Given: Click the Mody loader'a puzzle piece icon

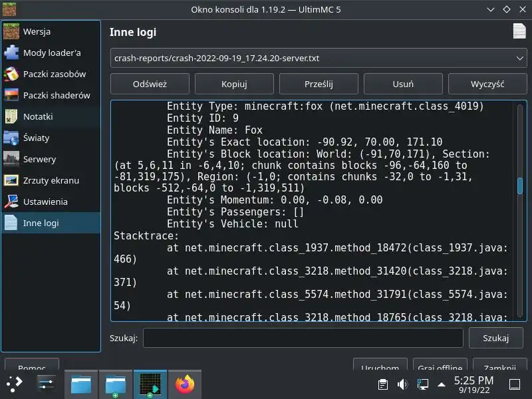Looking at the screenshot, I should [x=11, y=53].
